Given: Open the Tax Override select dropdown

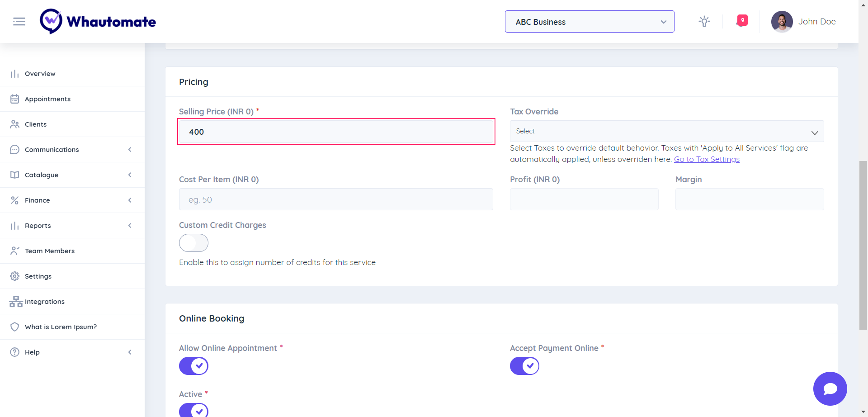Looking at the screenshot, I should [x=666, y=131].
